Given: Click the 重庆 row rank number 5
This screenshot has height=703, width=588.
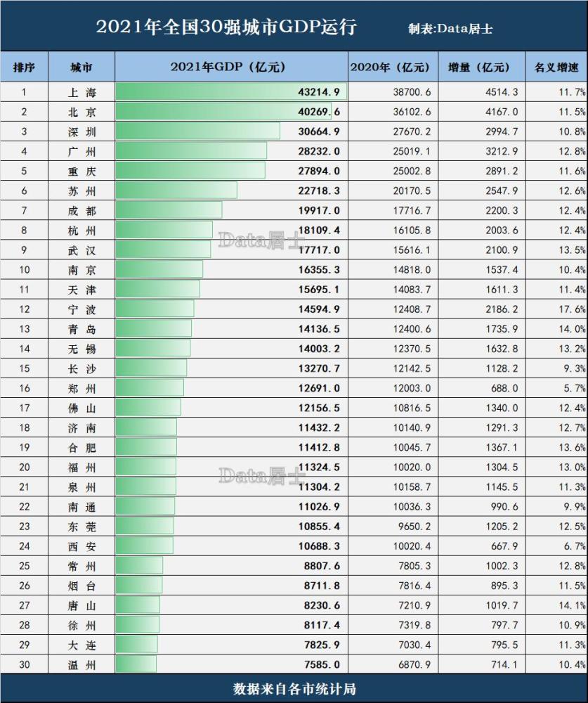Looking at the screenshot, I should click(23, 170).
